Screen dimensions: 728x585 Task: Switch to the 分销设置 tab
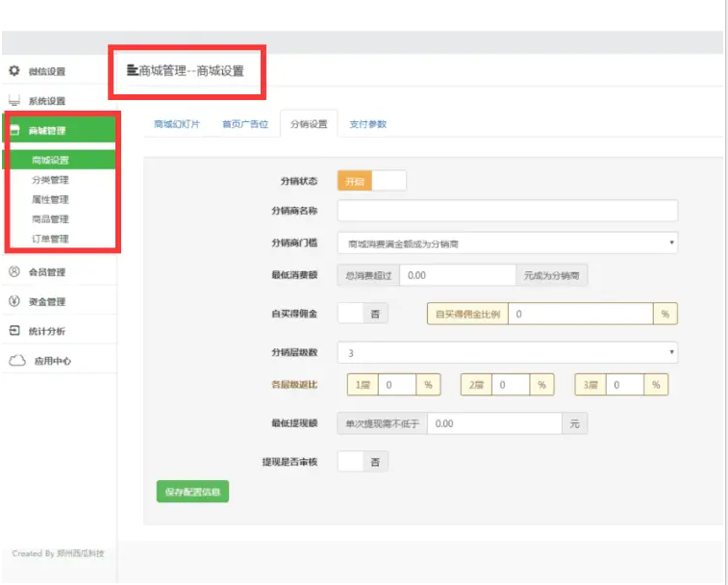[x=309, y=124]
